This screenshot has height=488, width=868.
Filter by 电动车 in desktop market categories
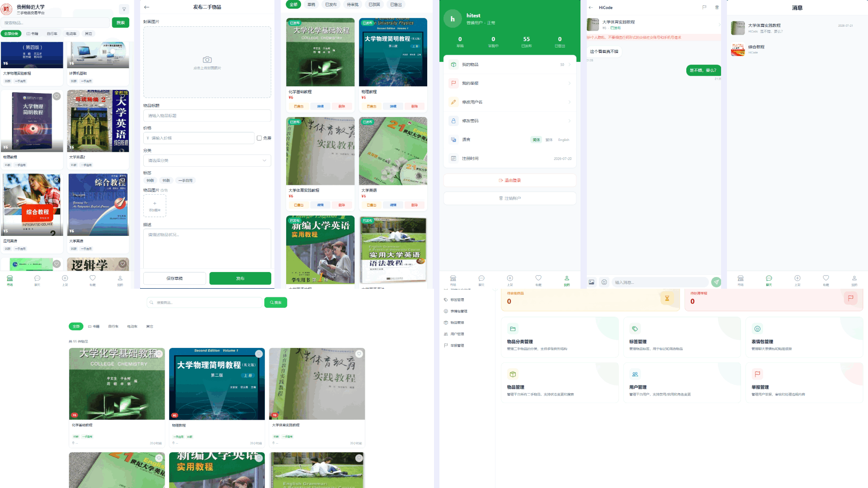point(132,326)
